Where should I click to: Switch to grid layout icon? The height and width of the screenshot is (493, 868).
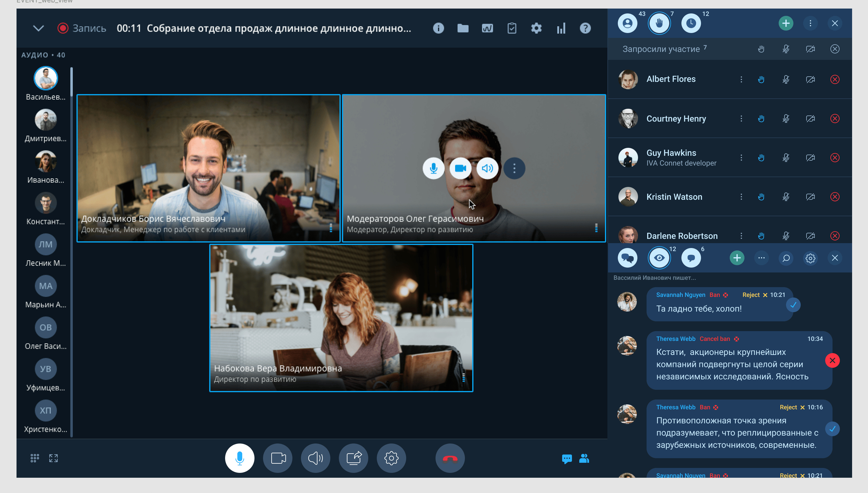pos(35,458)
